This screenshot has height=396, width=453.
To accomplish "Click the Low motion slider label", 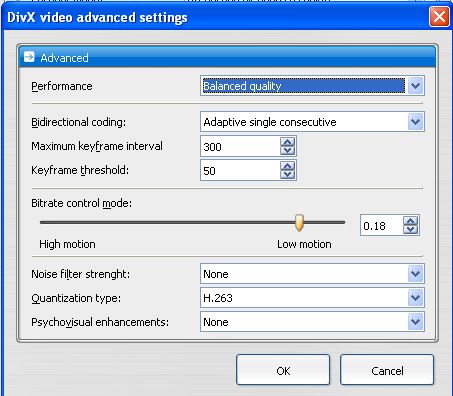I will [x=304, y=244].
